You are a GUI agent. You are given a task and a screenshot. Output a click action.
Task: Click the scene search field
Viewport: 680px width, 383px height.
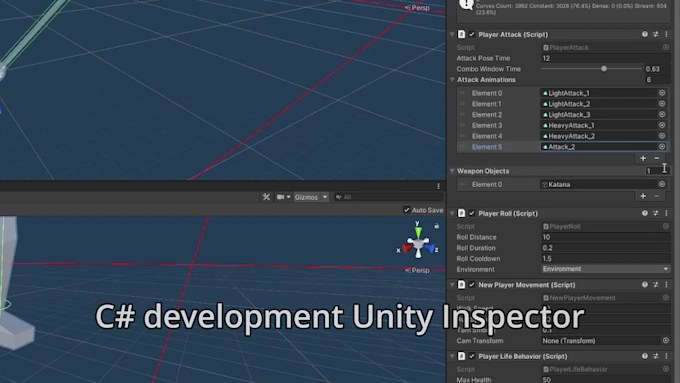coord(389,197)
